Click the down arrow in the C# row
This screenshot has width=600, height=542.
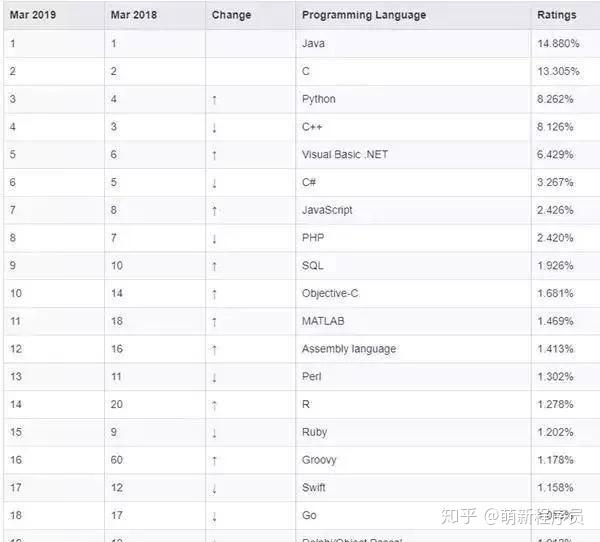[x=214, y=183]
